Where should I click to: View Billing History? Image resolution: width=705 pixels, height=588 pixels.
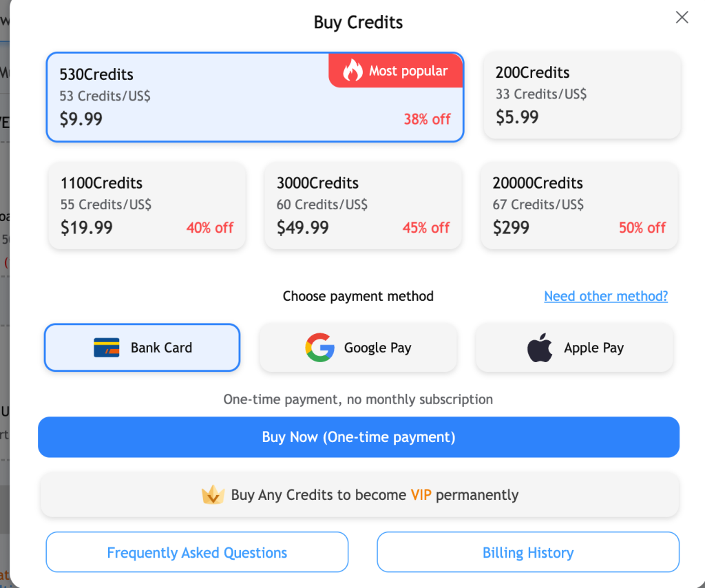click(x=528, y=552)
